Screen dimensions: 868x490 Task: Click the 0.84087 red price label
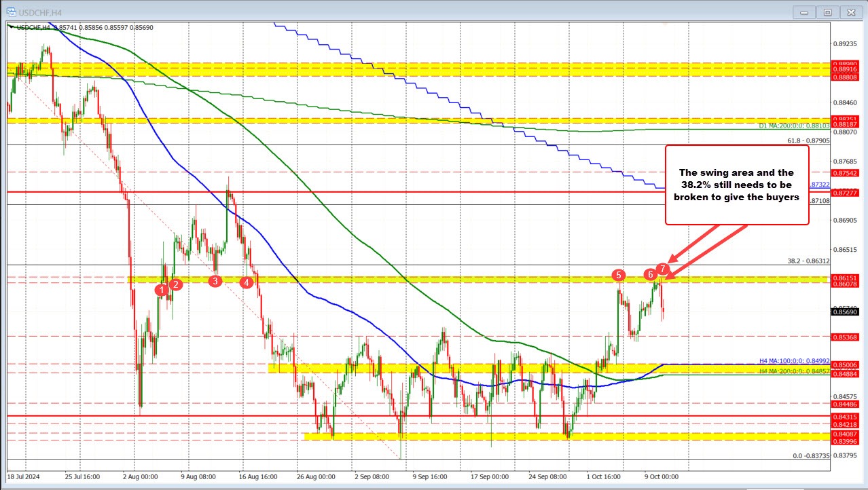[846, 434]
